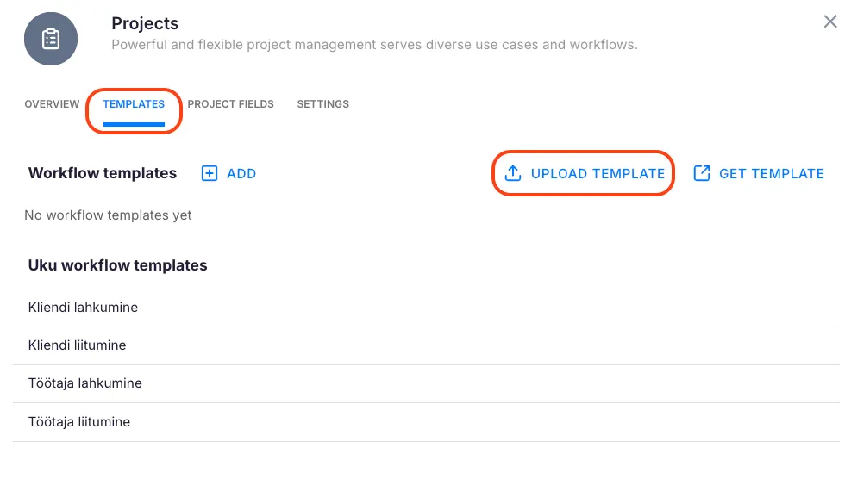Click the upload arrow icon
Image resolution: width=851 pixels, height=504 pixels.
(513, 173)
